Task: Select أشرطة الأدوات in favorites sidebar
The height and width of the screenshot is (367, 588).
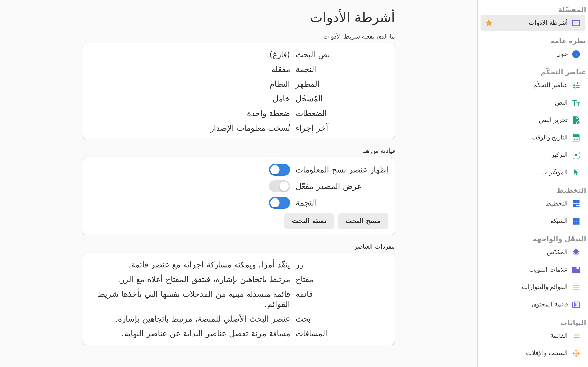Action: tap(533, 23)
